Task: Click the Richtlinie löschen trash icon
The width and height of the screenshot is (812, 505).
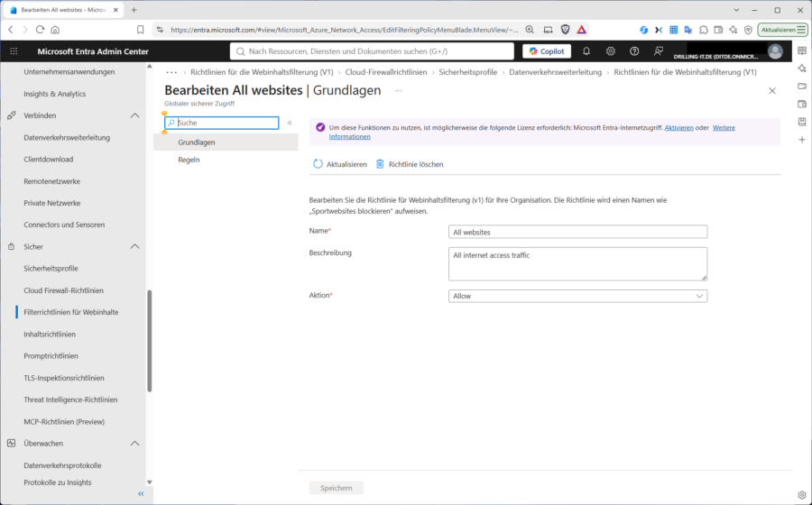Action: (380, 164)
